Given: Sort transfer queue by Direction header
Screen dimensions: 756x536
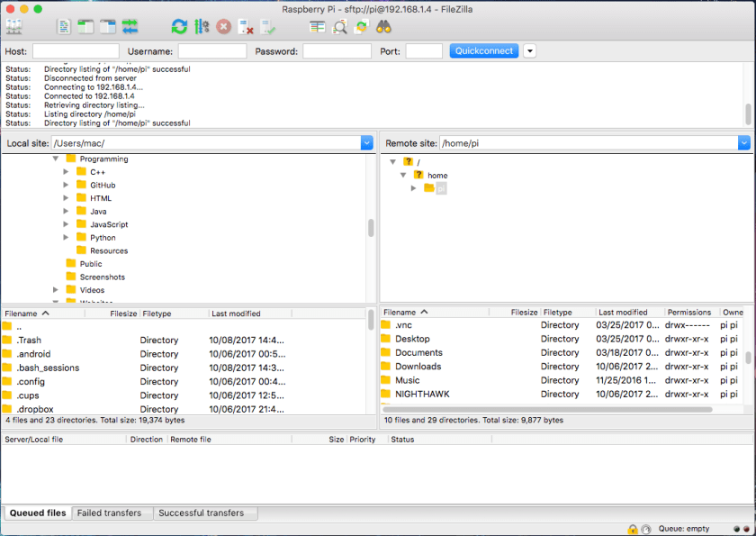Looking at the screenshot, I should click(x=147, y=439).
